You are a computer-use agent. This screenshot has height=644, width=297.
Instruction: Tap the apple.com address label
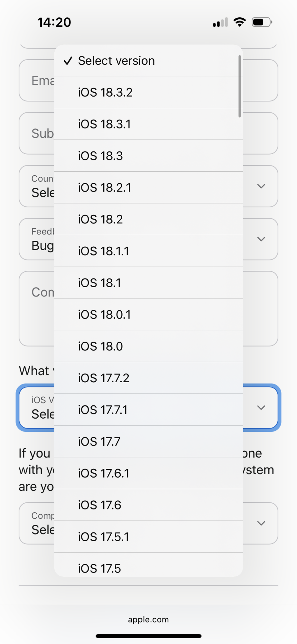(x=148, y=620)
